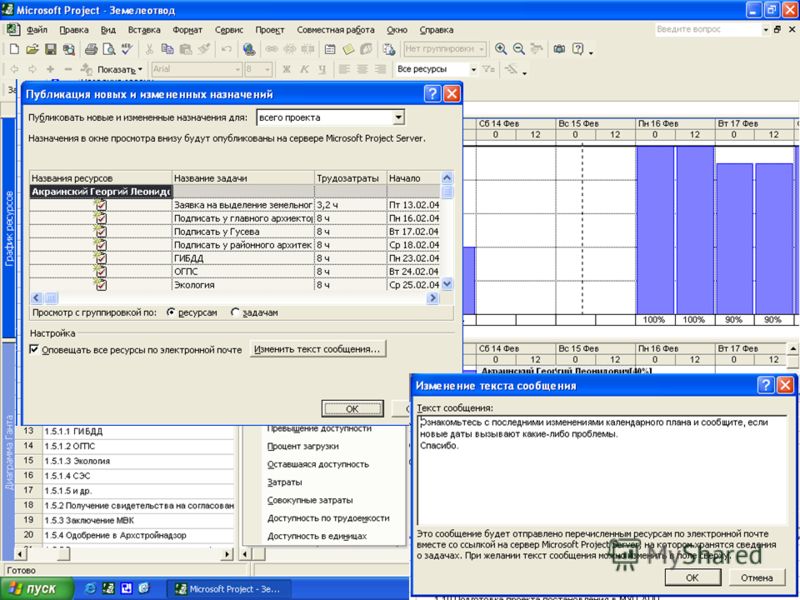Click the Format Painter brush icon
800x600 pixels.
pyautogui.click(x=204, y=49)
